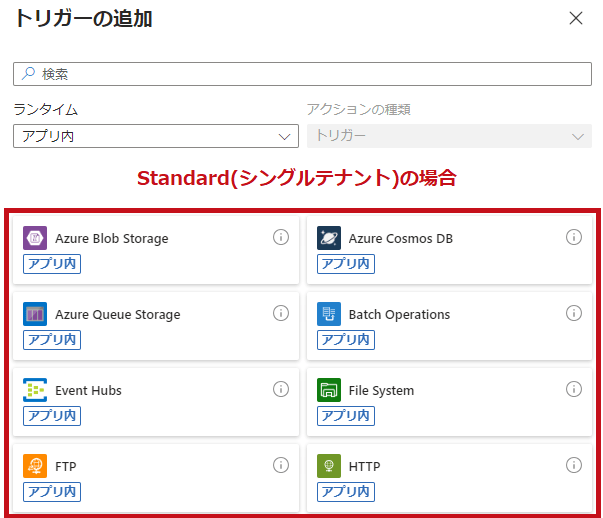Image resolution: width=603 pixels, height=518 pixels.
Task: View info for HTTP trigger
Action: pos(574,465)
